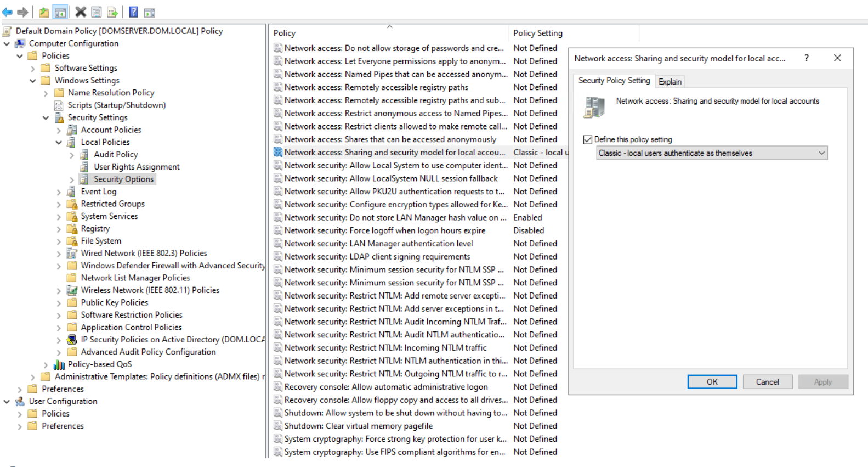Click the Scripts (Startup/Shutdown) icon
The height and width of the screenshot is (467, 868).
pos(59,105)
